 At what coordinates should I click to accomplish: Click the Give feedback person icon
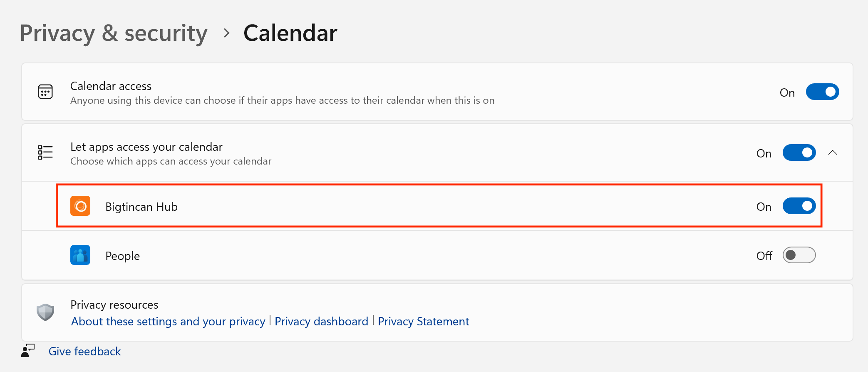(28, 351)
